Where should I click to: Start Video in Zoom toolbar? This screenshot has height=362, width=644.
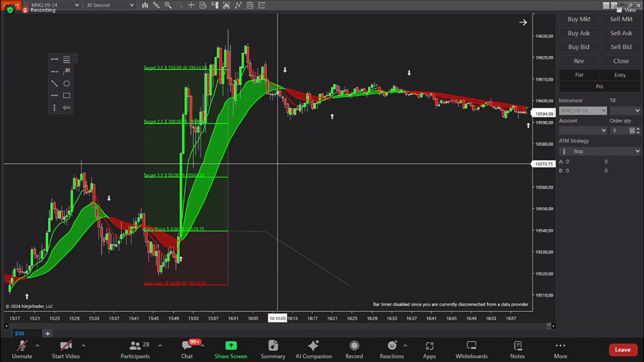pos(66,350)
